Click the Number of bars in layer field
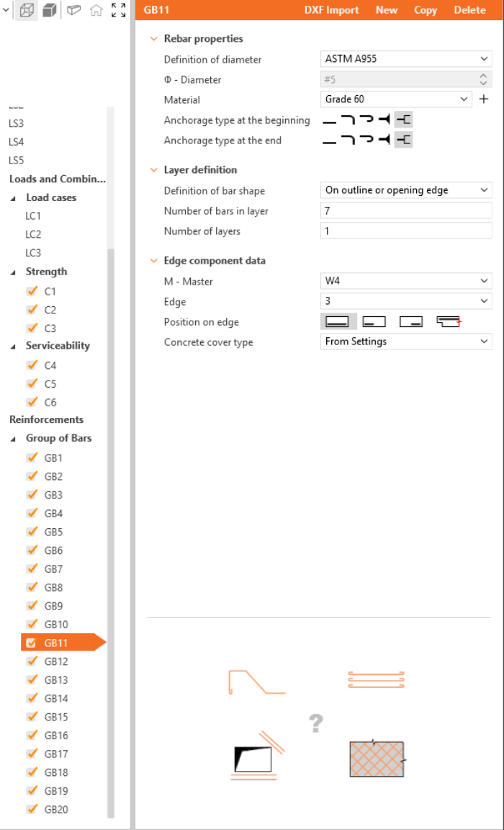This screenshot has width=504, height=830. [x=405, y=211]
